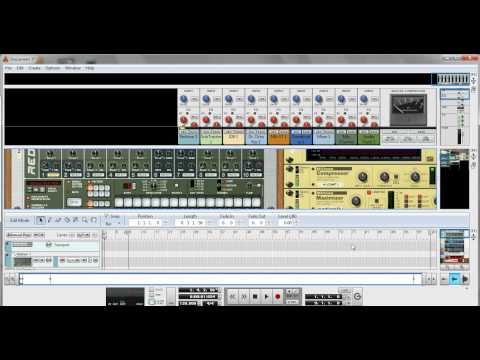Click the rack device photo thumbnail in mixer
This screenshot has width=480, height=360.
tap(408, 109)
